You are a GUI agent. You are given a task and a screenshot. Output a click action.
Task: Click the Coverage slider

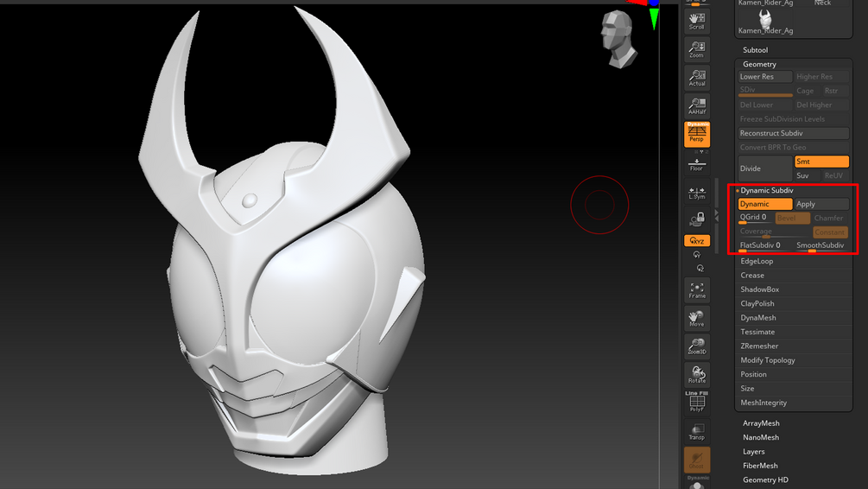(x=775, y=232)
